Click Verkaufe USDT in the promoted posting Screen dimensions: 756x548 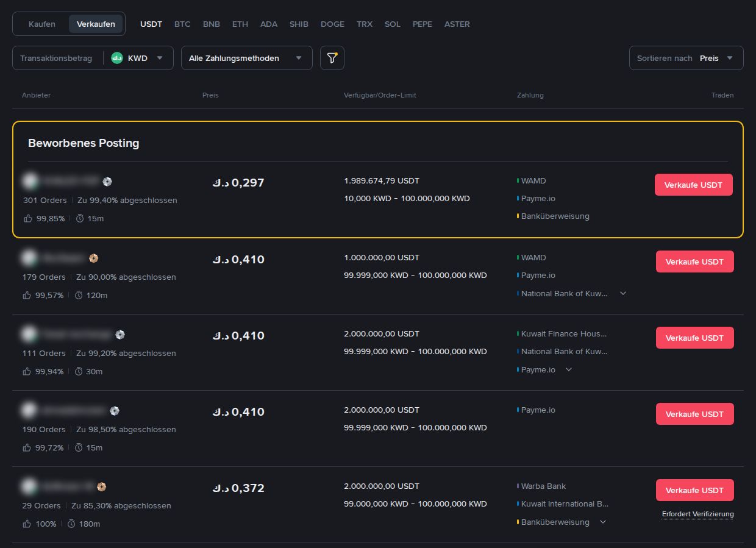pos(694,185)
